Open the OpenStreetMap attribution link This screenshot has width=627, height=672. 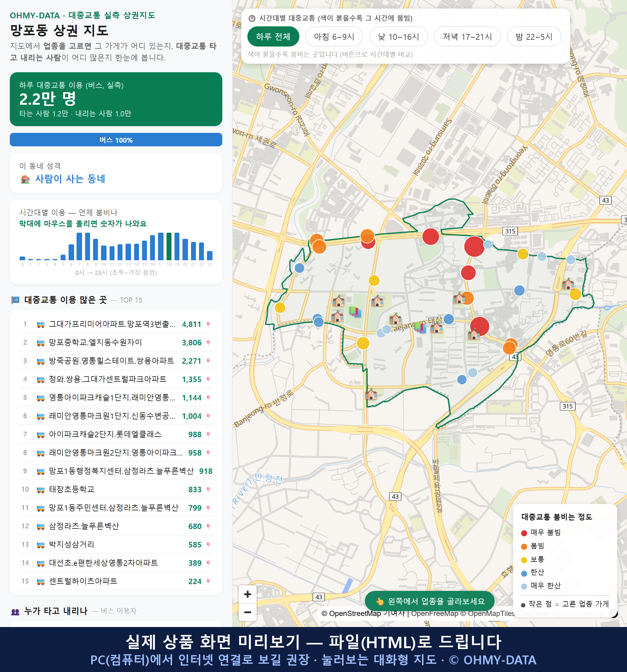point(354,613)
